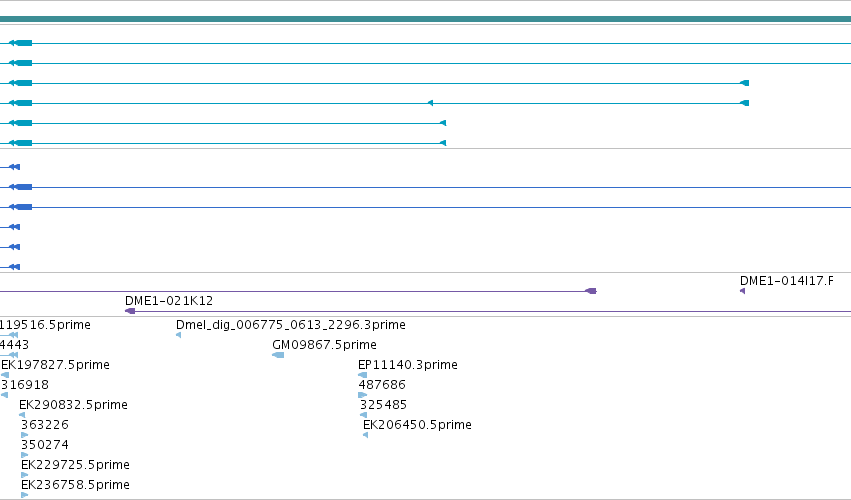Screen dimensions: 851x500
Task: Select the EK229725.5prime label
Action: tap(75, 465)
